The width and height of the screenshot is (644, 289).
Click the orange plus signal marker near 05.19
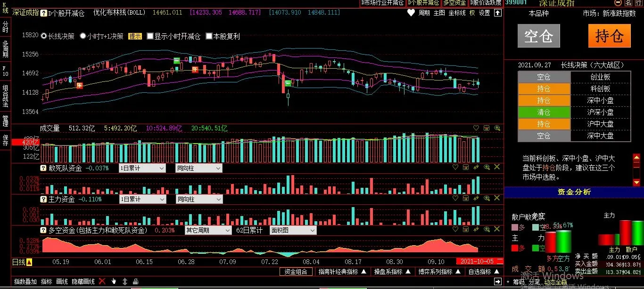coord(80,85)
